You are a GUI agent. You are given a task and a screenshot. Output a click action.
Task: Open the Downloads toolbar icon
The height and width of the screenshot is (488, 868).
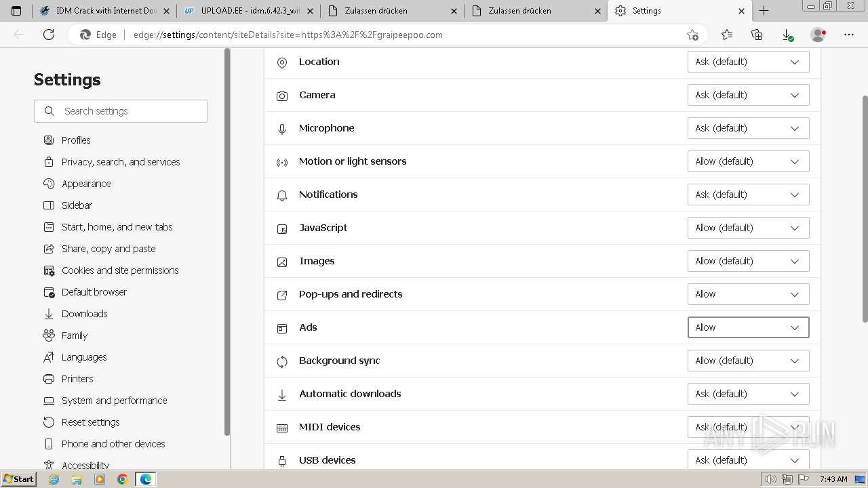pos(787,35)
